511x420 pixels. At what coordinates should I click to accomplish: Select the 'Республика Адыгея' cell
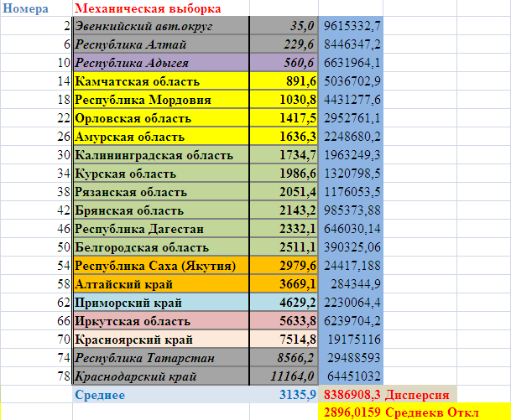point(161,63)
